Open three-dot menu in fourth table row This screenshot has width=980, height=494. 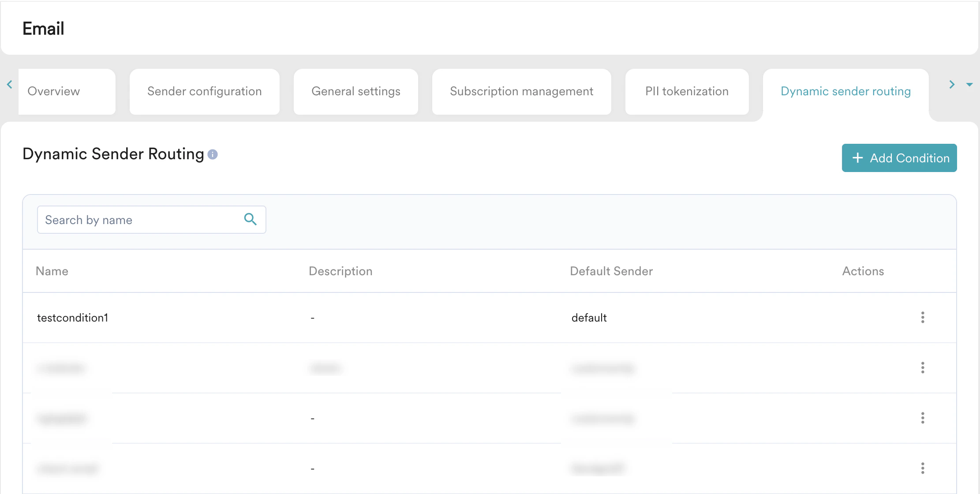coord(922,468)
